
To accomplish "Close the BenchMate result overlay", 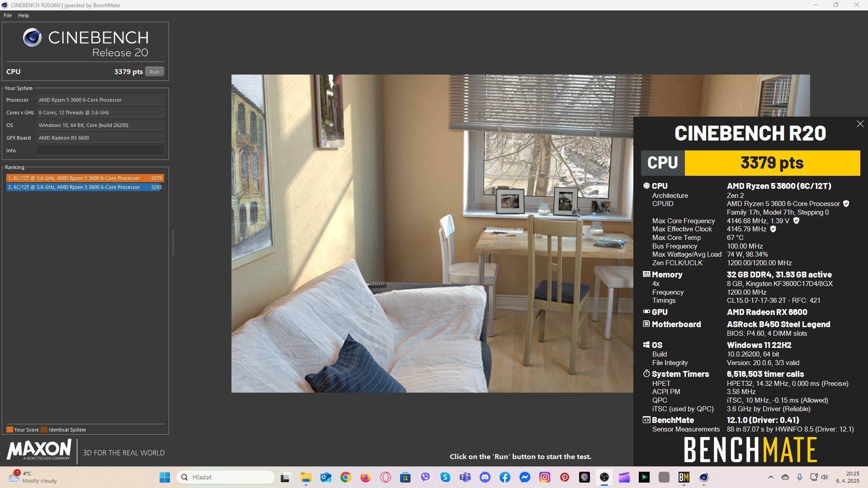I will 860,124.
